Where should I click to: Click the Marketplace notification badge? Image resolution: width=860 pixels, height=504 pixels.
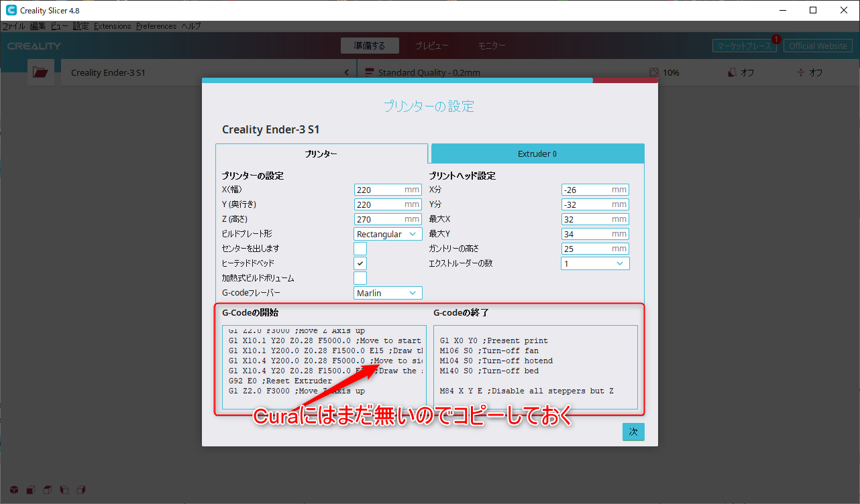click(776, 40)
